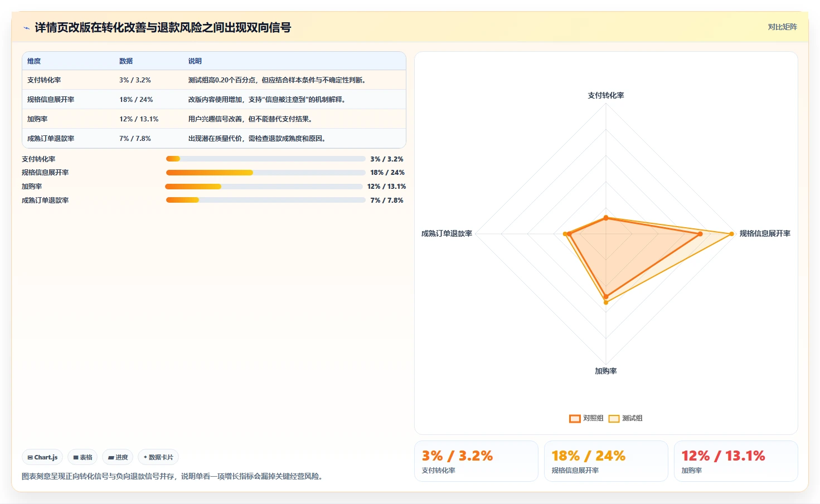The width and height of the screenshot is (820, 504).
Task: Click the 规格信息展开率 progress bar
Action: click(x=265, y=173)
